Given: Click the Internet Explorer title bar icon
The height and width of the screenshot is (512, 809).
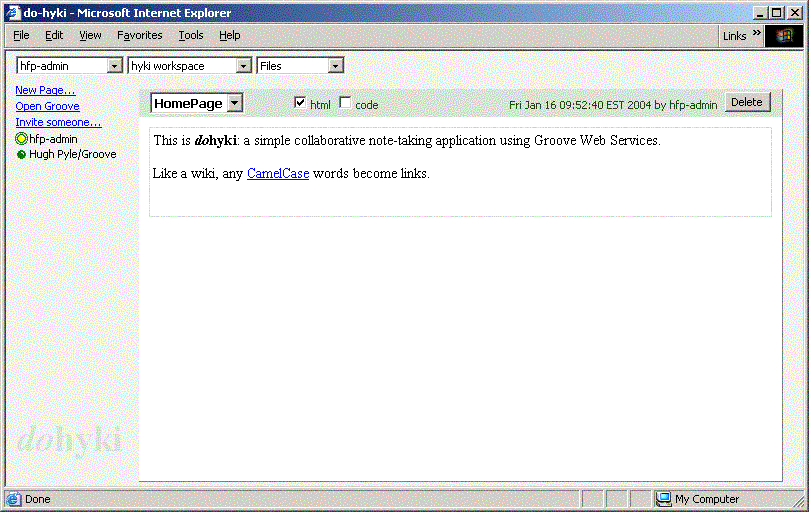Looking at the screenshot, I should coord(13,12).
